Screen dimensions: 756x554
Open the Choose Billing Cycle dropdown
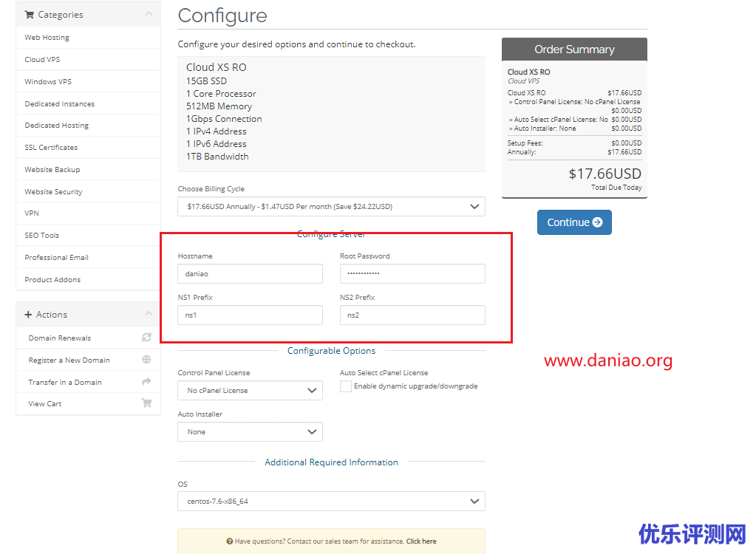(331, 207)
